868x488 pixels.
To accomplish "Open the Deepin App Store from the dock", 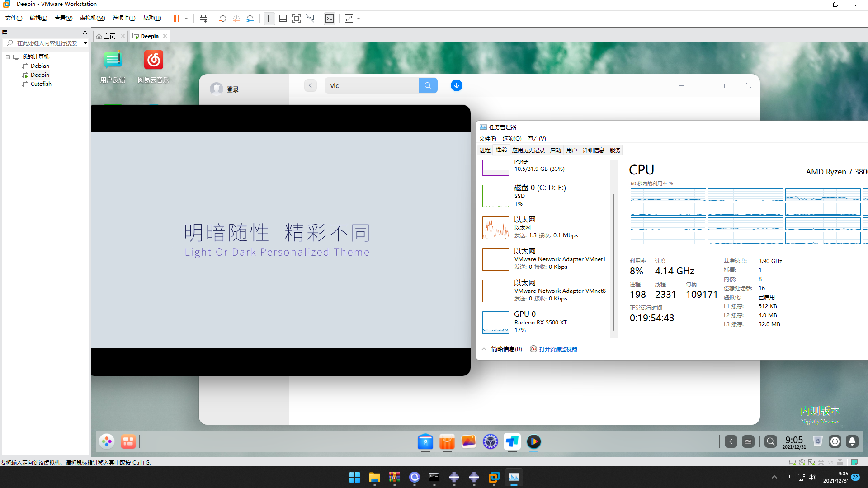I will pyautogui.click(x=447, y=442).
